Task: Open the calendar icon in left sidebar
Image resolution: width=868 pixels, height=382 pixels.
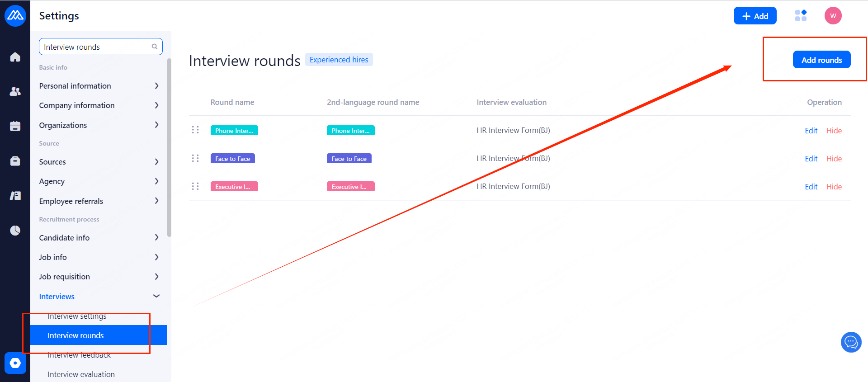Action: coord(15,126)
